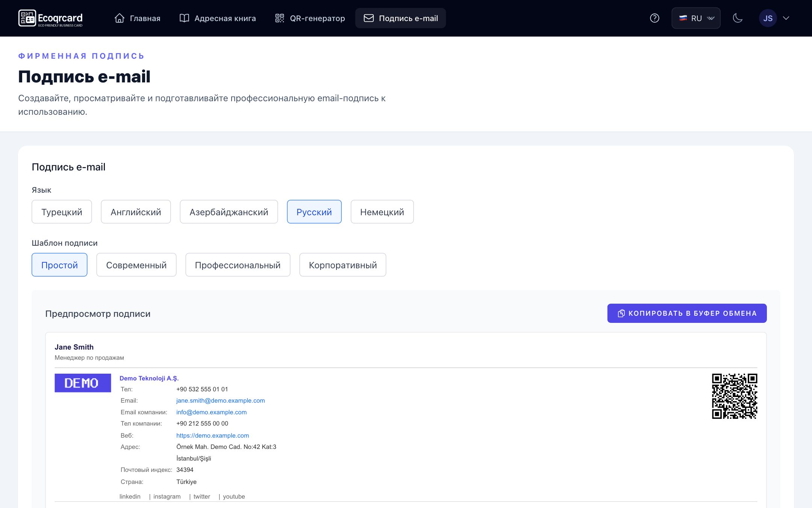Open jane.smith@demo.example.com email link
Image resolution: width=812 pixels, height=508 pixels.
point(221,400)
